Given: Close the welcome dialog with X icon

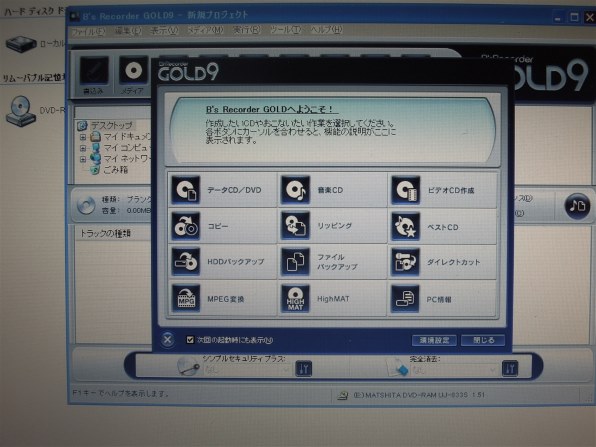Looking at the screenshot, I should click(168, 339).
